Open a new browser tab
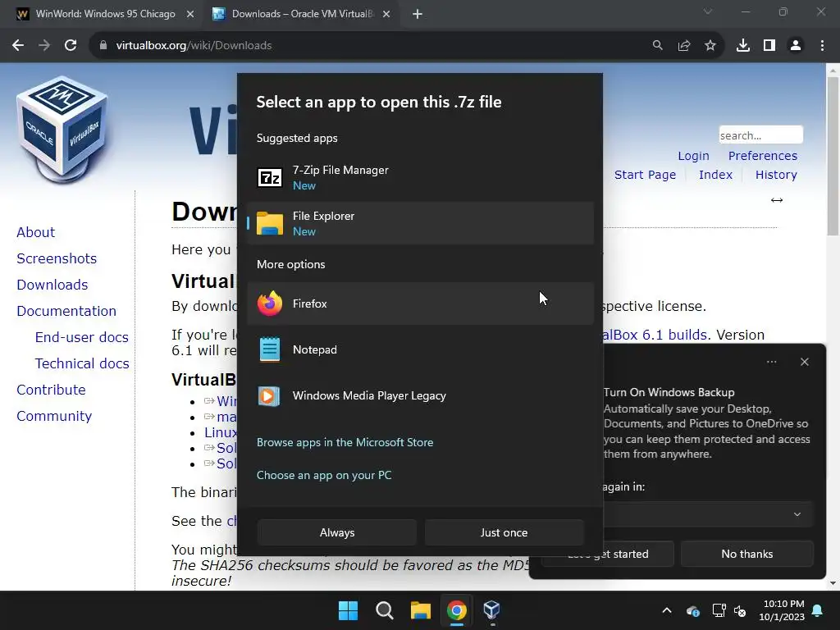This screenshot has height=630, width=840. (418, 14)
